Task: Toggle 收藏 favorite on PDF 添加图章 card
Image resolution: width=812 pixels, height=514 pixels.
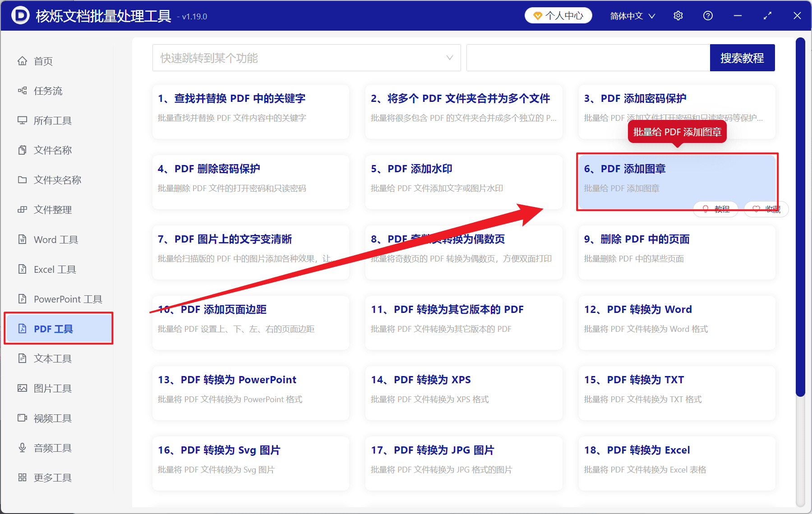Action: point(766,209)
